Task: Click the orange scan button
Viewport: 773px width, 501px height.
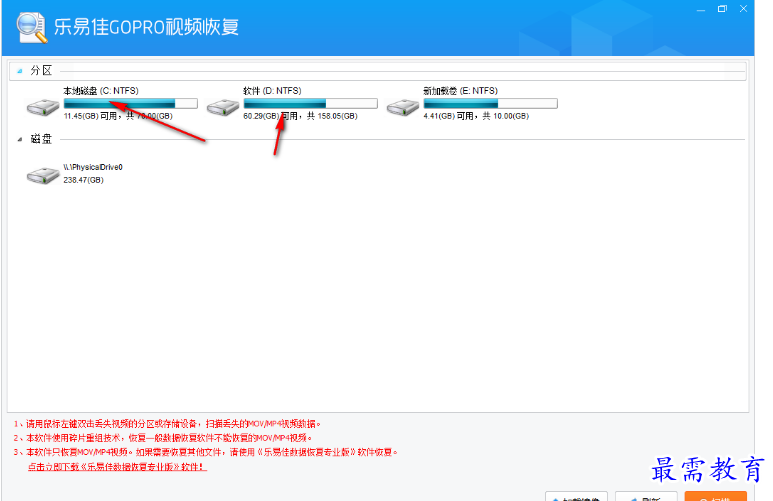Action: (x=715, y=496)
